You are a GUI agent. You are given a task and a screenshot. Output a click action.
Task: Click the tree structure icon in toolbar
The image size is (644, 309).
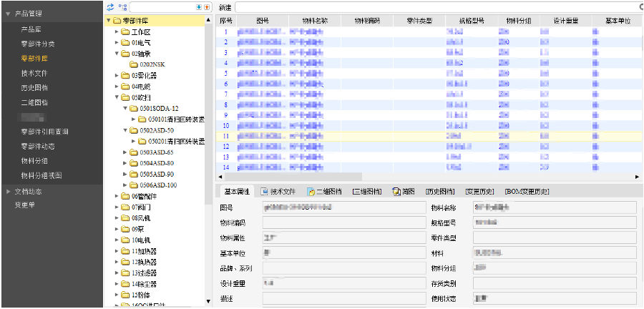122,6
